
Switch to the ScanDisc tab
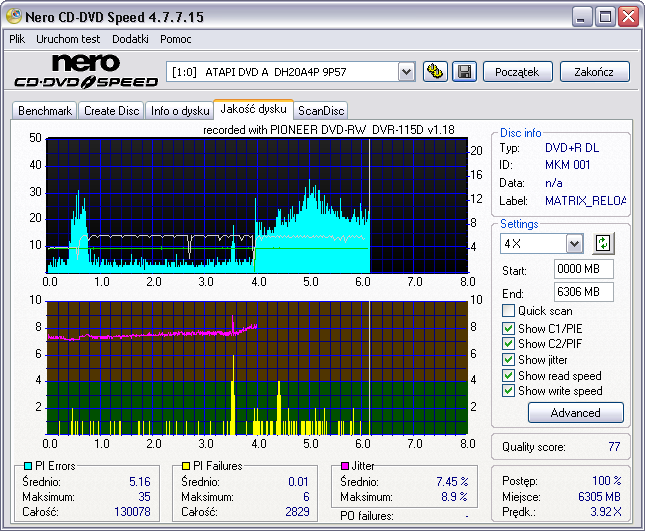[x=321, y=111]
